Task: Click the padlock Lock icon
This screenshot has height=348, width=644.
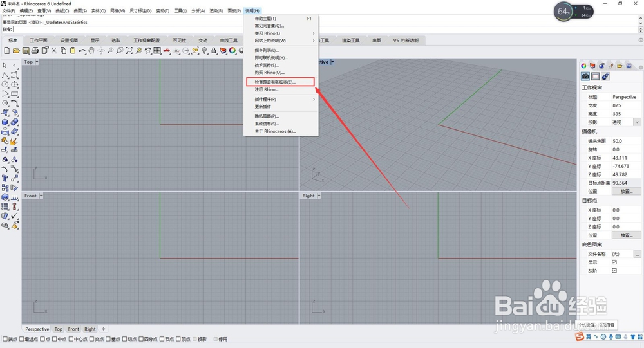Action: tap(214, 50)
